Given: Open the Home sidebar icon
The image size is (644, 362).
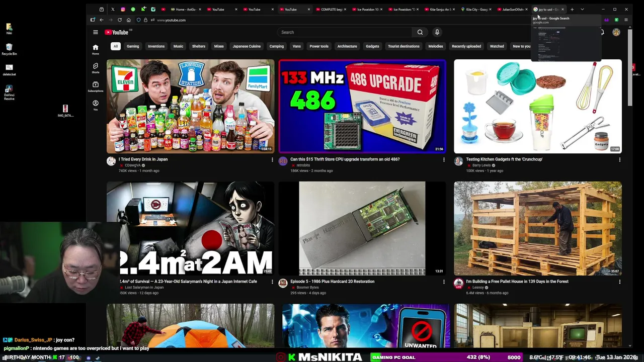Looking at the screenshot, I should (95, 49).
